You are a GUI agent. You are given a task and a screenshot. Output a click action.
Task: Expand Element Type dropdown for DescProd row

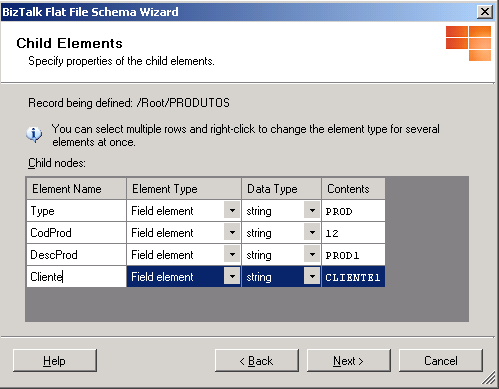point(232,255)
